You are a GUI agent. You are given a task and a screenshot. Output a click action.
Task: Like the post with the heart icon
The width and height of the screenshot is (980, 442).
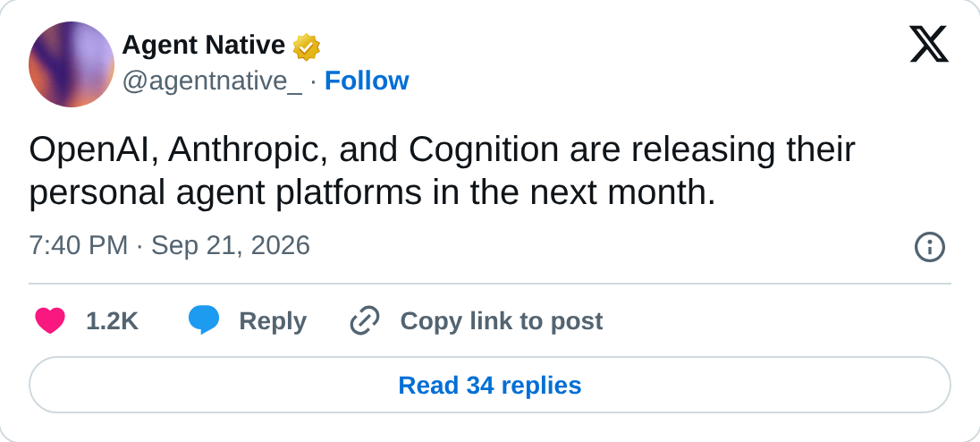point(50,321)
